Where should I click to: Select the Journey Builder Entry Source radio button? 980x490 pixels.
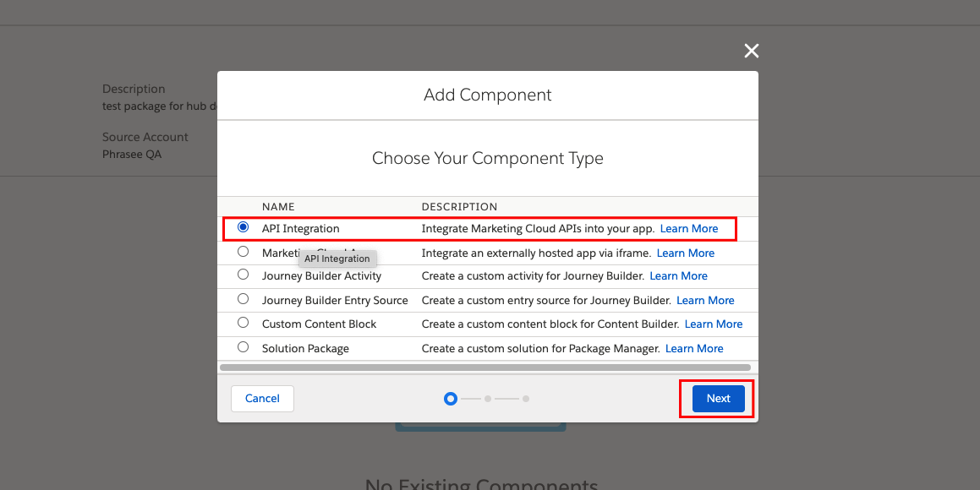244,299
